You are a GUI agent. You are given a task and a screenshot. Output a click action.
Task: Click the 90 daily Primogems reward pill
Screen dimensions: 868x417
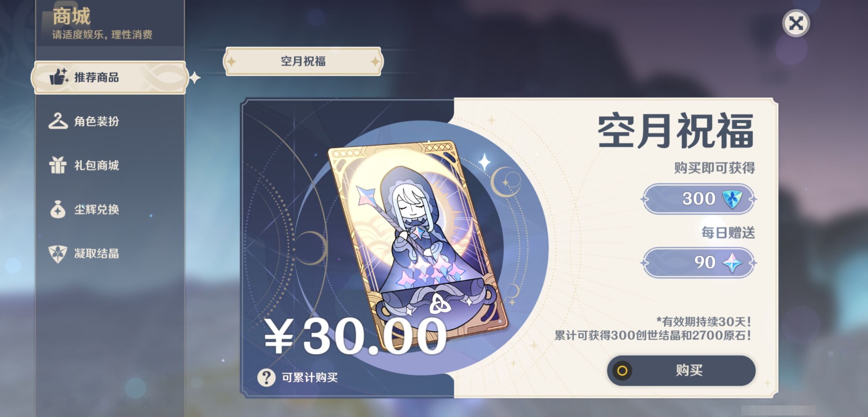[x=698, y=263]
